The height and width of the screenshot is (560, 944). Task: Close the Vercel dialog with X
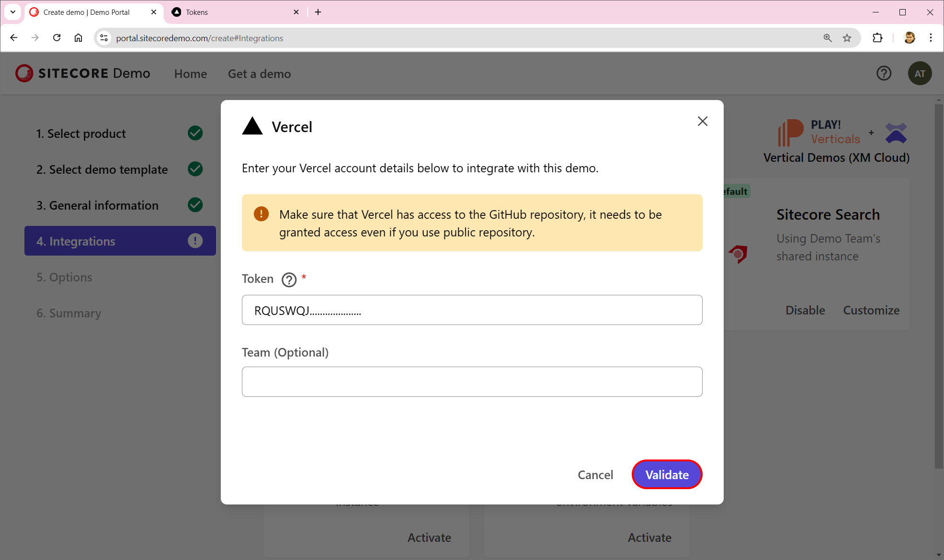(x=702, y=121)
